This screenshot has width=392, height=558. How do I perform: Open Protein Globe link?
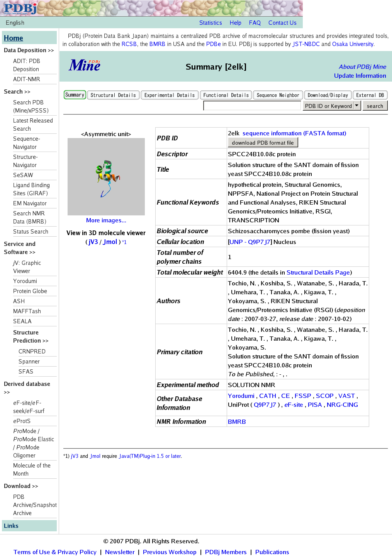[x=30, y=291]
